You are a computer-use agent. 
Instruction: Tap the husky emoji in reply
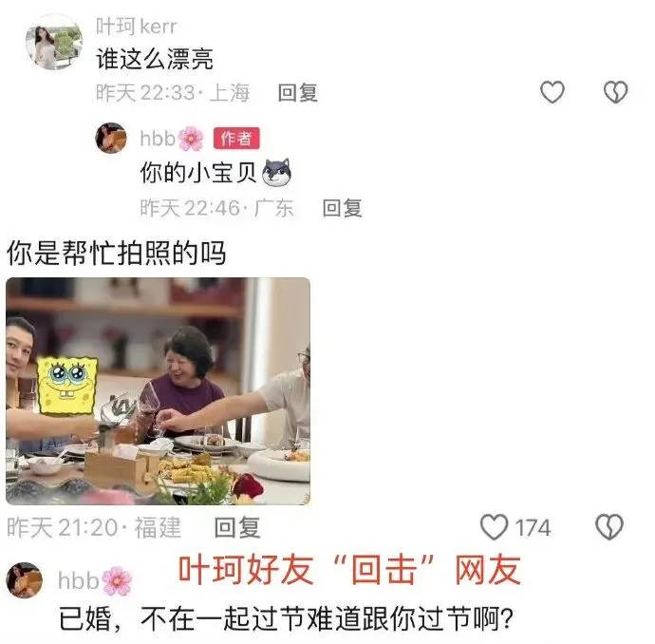tap(276, 172)
